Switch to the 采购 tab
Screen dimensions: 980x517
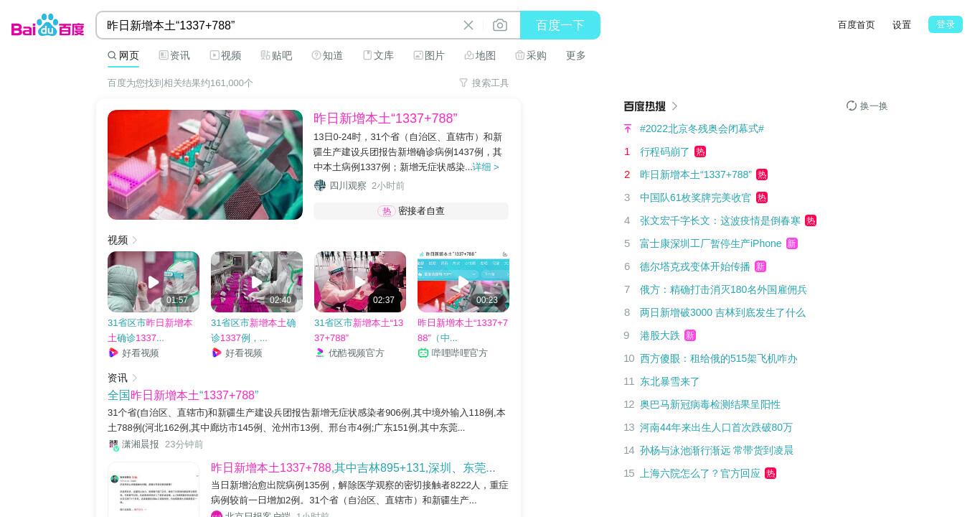tap(531, 55)
